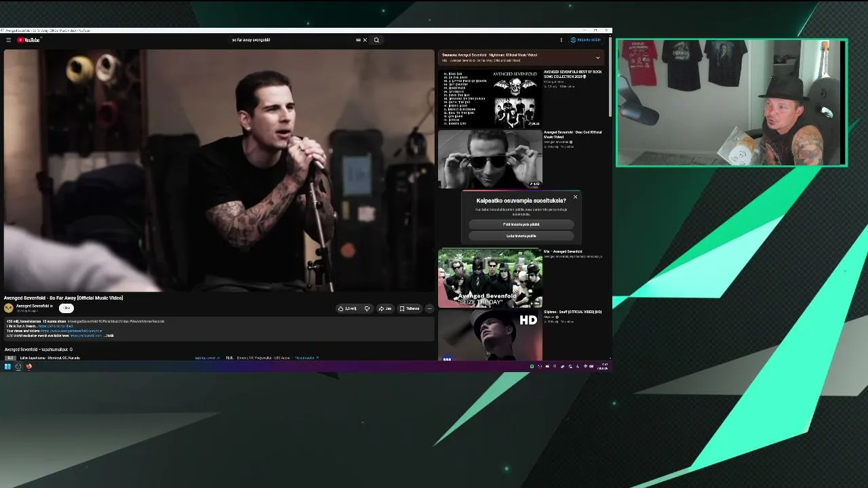
Task: Go to the YouTube home logo
Action: point(28,40)
